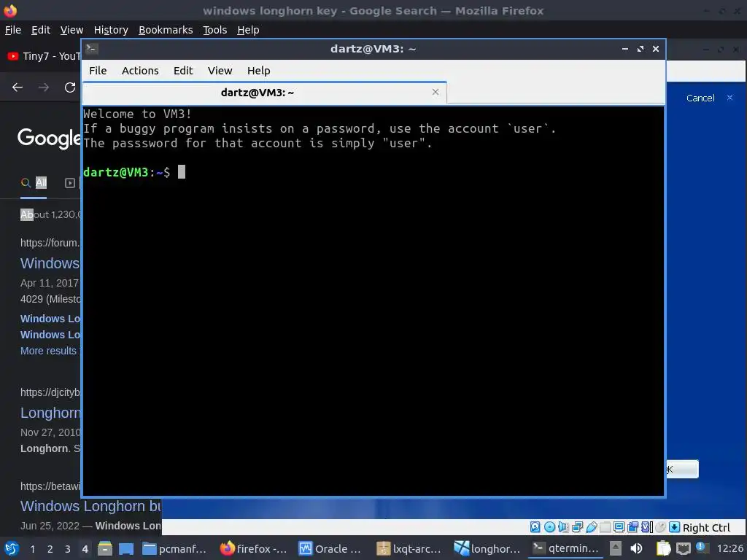This screenshot has width=747, height=560.
Task: Switch to virtual desktop 1
Action: click(32, 549)
